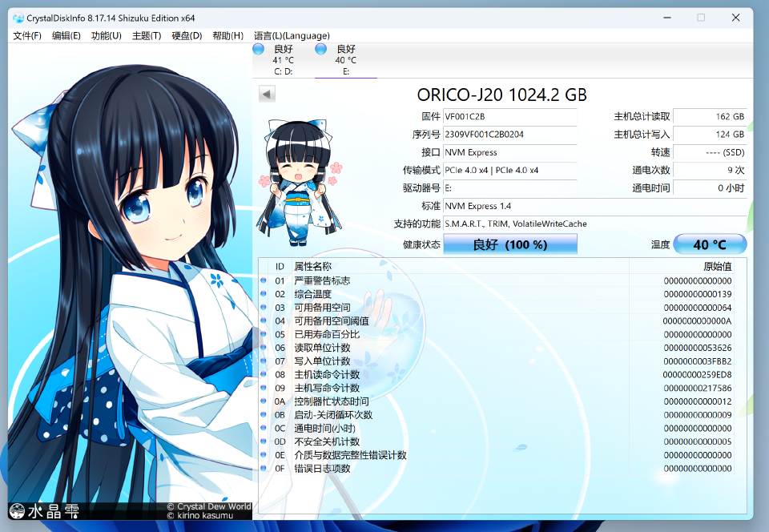Select the E: disk status orb
769x532 pixels.
coord(320,49)
